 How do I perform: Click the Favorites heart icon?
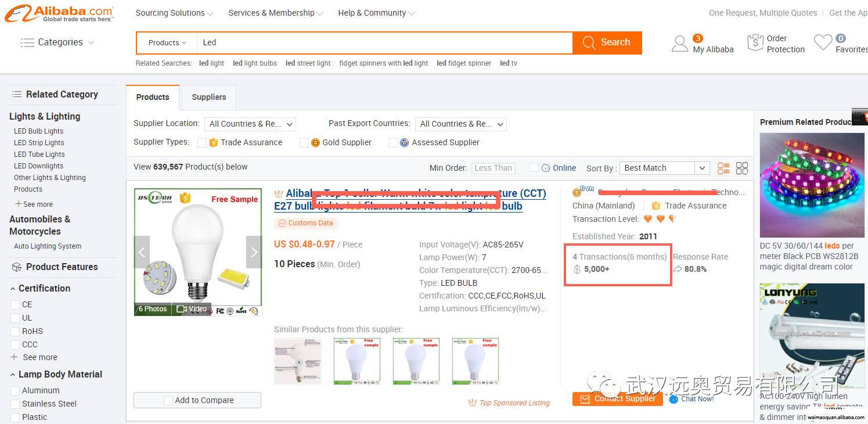(823, 42)
